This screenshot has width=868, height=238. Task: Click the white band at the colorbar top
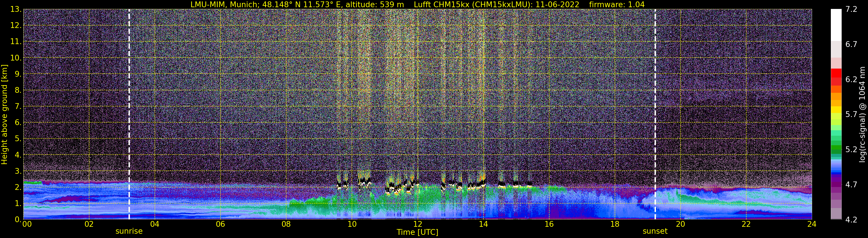(x=836, y=25)
